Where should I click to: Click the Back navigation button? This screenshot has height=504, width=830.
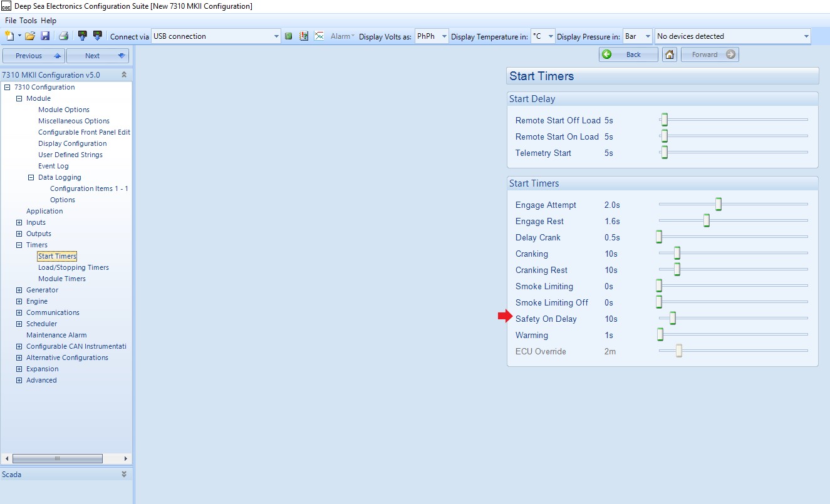(x=628, y=54)
